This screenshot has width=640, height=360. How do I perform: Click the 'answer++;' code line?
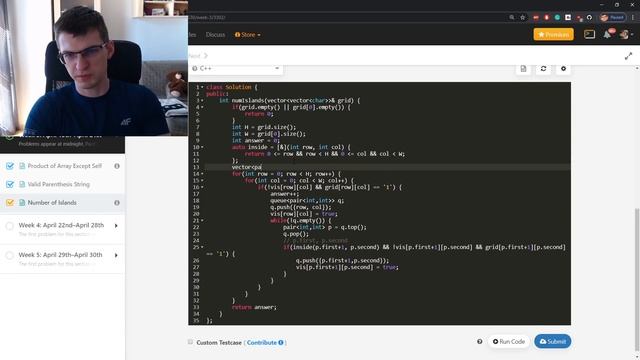point(284,194)
